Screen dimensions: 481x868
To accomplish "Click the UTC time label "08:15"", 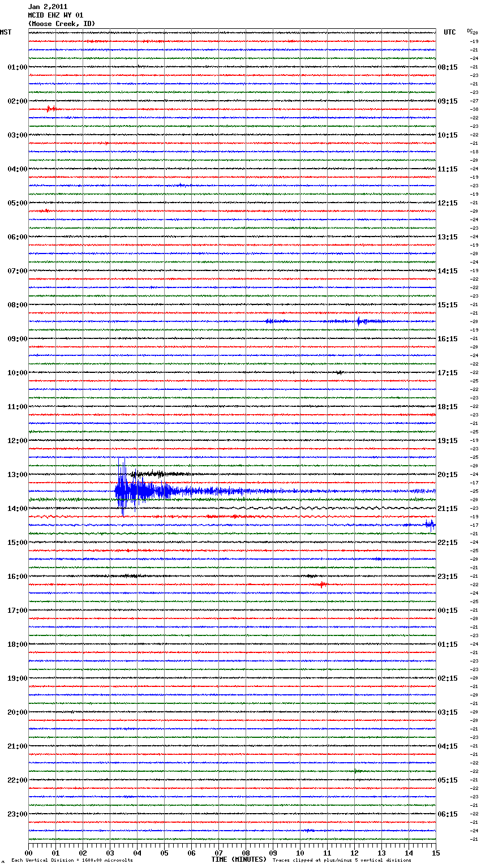I will tap(448, 67).
